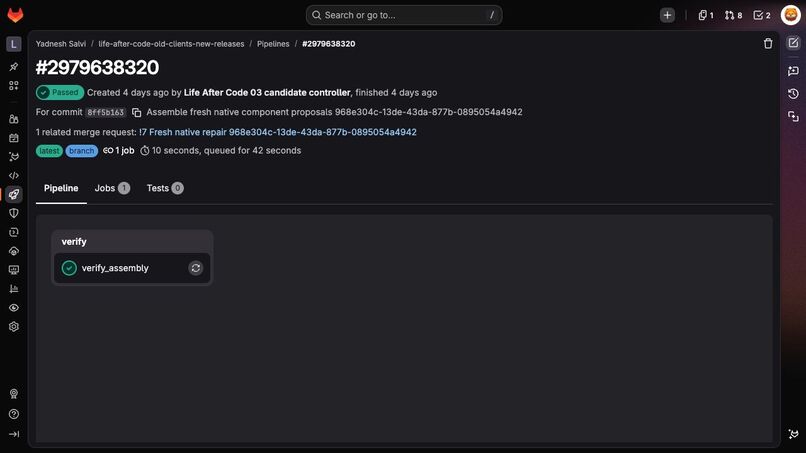
Task: Click the verify_assembly passed status icon
Action: click(x=69, y=268)
